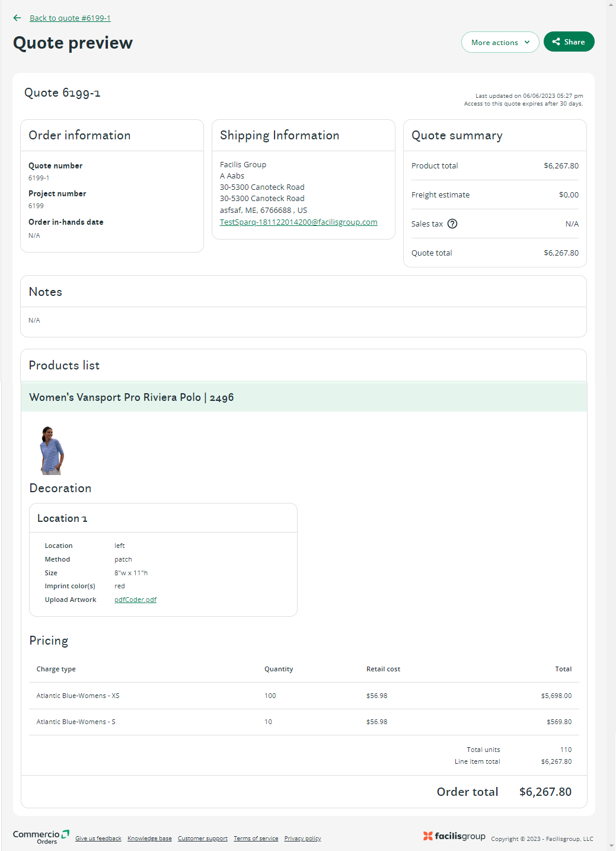Image resolution: width=616 pixels, height=851 pixels.
Task: Click the Quote 6199-1 heading
Action: 62,93
